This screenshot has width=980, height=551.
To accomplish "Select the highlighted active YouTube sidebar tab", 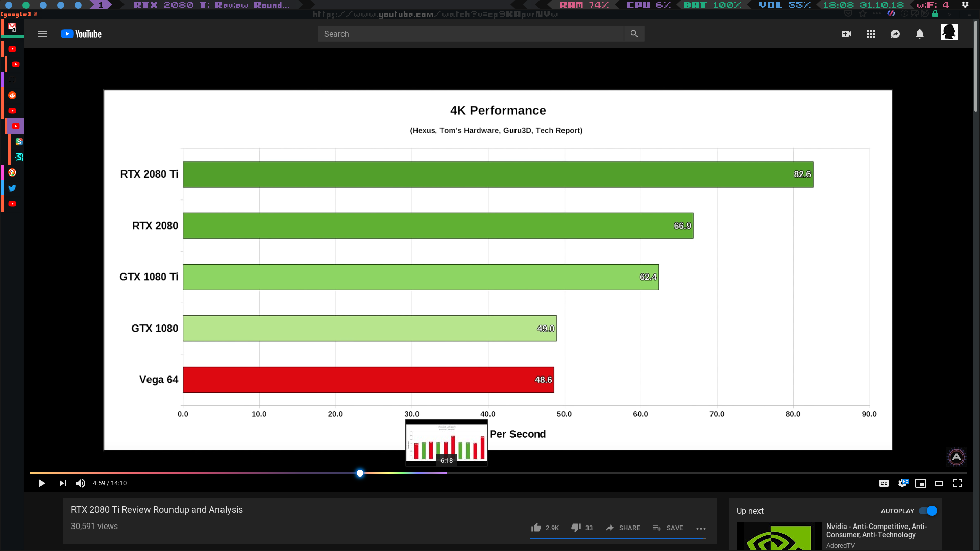I will click(16, 126).
